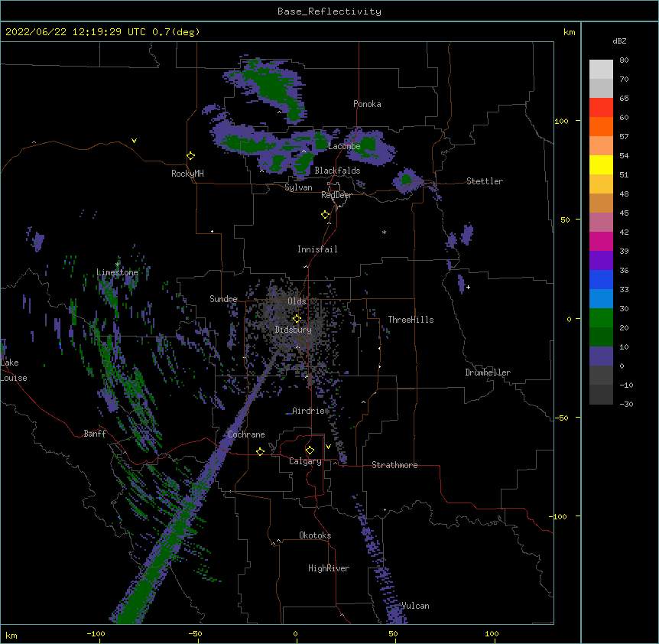
Task: Click the Cochrane town label
Action: pos(246,434)
